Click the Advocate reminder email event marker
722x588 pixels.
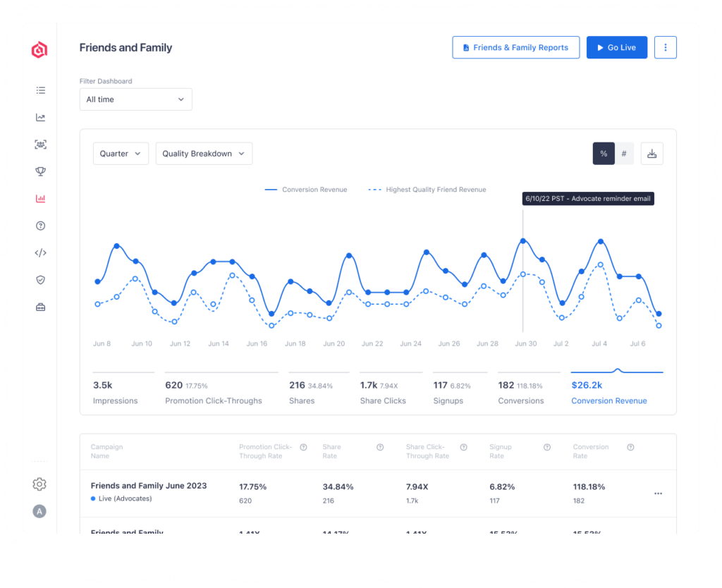click(588, 198)
